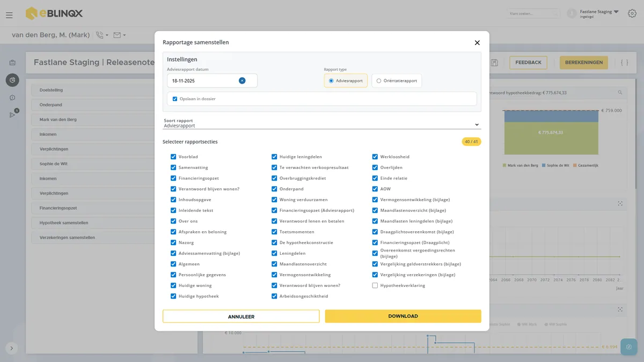The height and width of the screenshot is (362, 644).
Task: Clear the Adviesrapport datum with the round icon
Action: 242,80
